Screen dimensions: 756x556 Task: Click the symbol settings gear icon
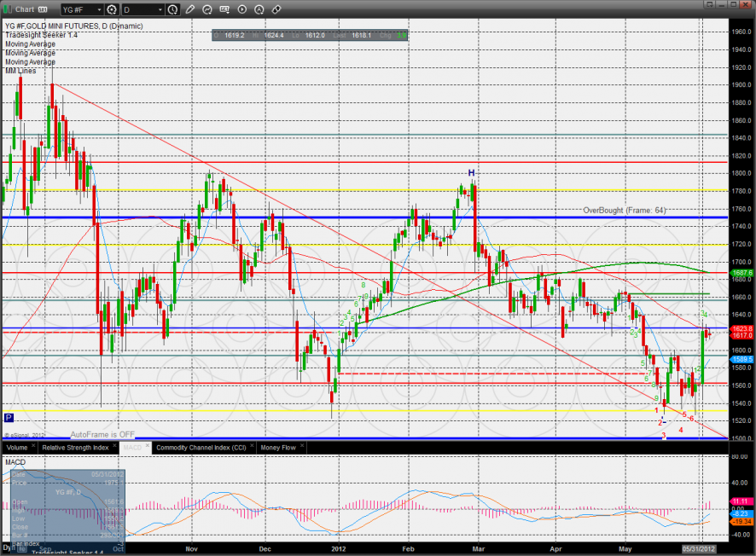coord(111,9)
